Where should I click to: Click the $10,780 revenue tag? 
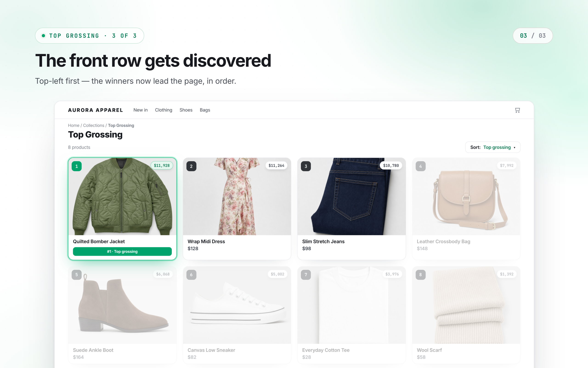click(x=391, y=166)
